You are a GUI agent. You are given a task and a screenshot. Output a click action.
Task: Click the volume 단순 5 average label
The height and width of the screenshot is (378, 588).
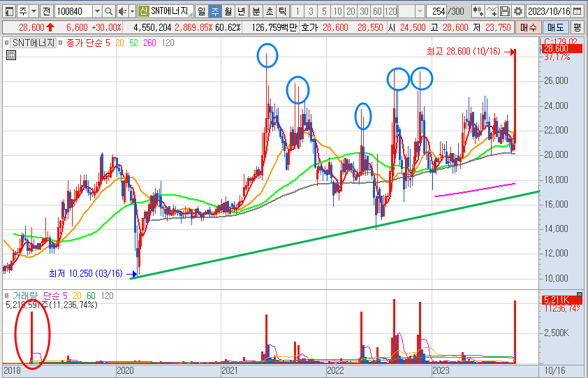[55, 296]
